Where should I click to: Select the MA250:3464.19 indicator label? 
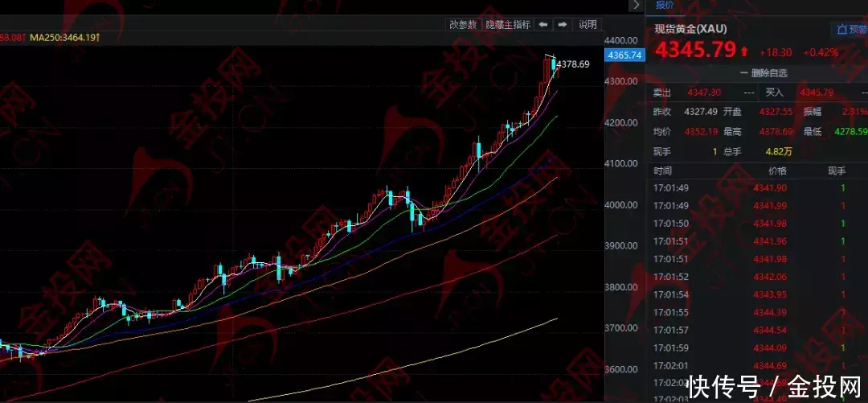pyautogui.click(x=64, y=38)
